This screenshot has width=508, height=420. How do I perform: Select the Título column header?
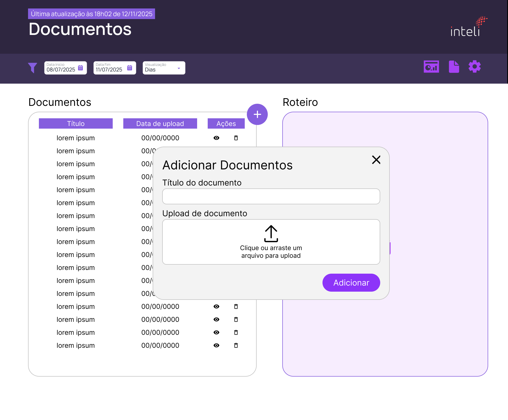tap(76, 123)
